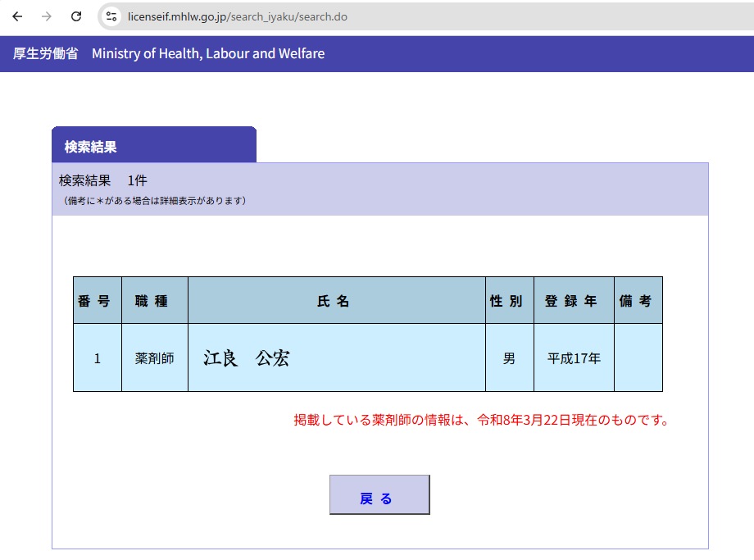Image resolution: width=754 pixels, height=560 pixels.
Task: Click the name 江良 公宏 in results
Action: point(247,358)
